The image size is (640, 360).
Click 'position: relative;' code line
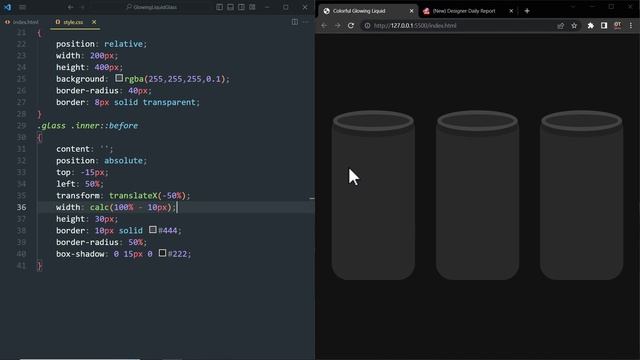click(x=101, y=44)
